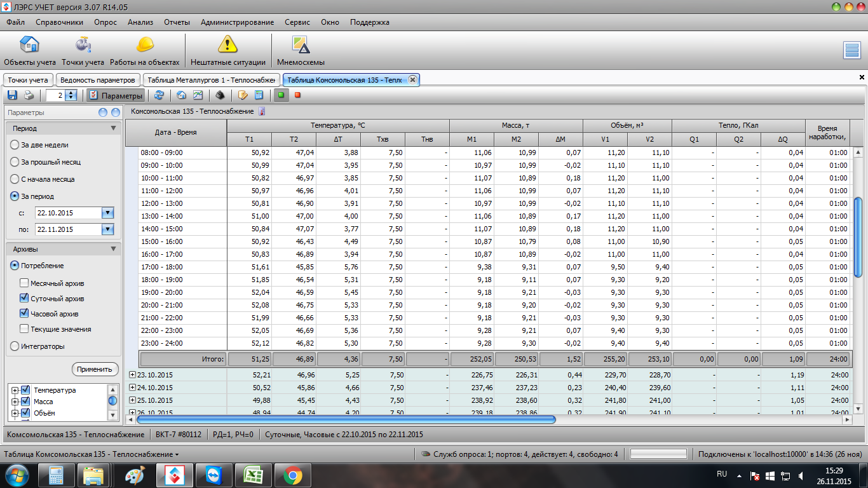Collapse the Архивы section
868x488 pixels.
(x=113, y=249)
